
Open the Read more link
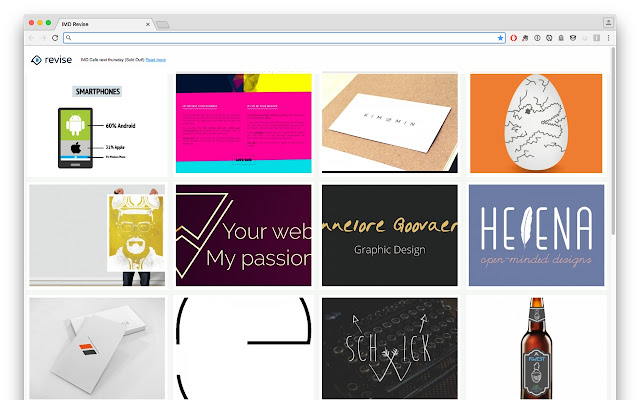[156, 60]
